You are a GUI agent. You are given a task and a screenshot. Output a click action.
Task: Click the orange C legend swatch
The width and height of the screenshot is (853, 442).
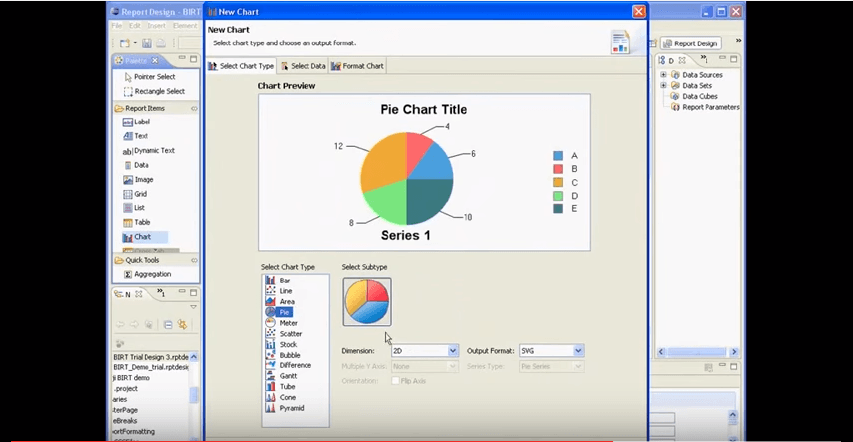pyautogui.click(x=558, y=182)
